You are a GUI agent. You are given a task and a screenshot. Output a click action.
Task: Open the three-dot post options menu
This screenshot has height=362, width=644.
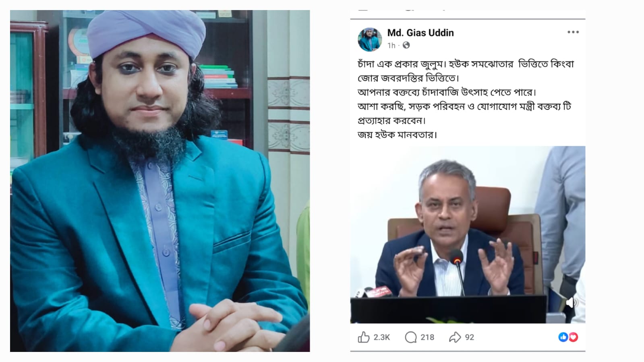coord(573,32)
